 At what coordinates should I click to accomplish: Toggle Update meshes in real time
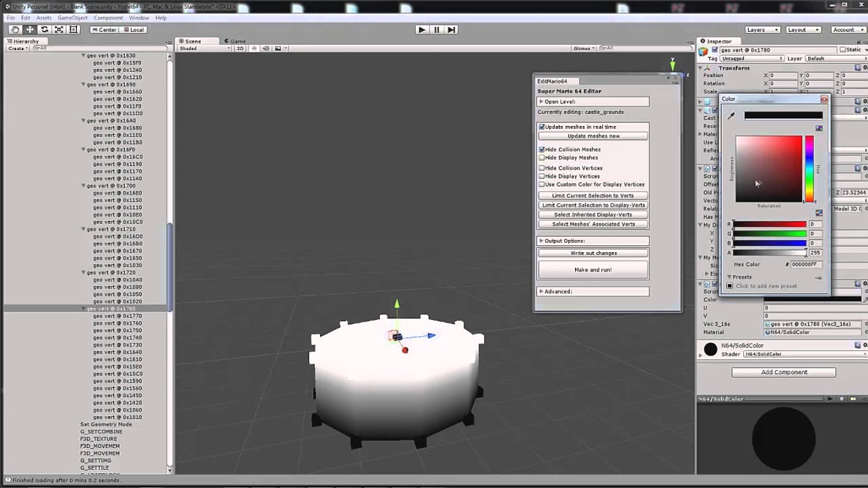point(542,127)
